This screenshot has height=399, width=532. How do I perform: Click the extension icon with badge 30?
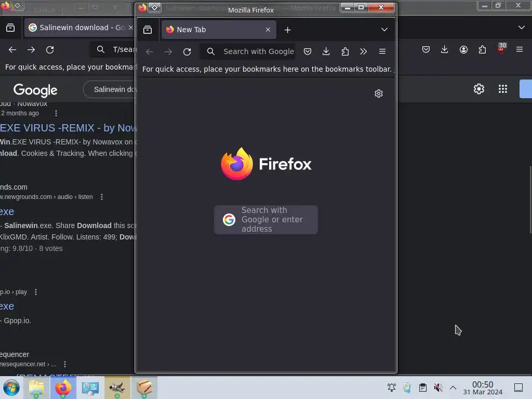[x=501, y=49]
